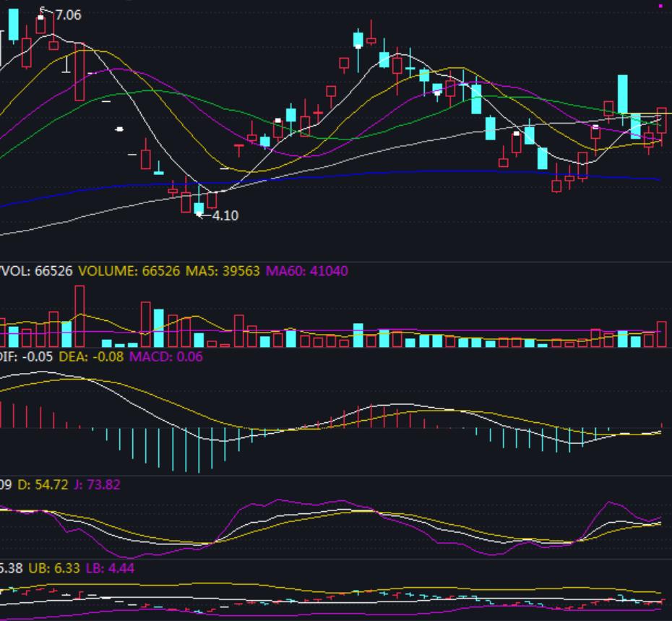The height and width of the screenshot is (621, 672).
Task: Click the MA60: 41040 volume label
Action: [307, 271]
